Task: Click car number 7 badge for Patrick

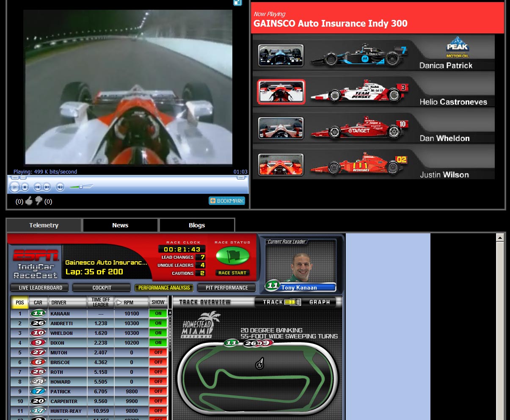Action: (x=38, y=392)
